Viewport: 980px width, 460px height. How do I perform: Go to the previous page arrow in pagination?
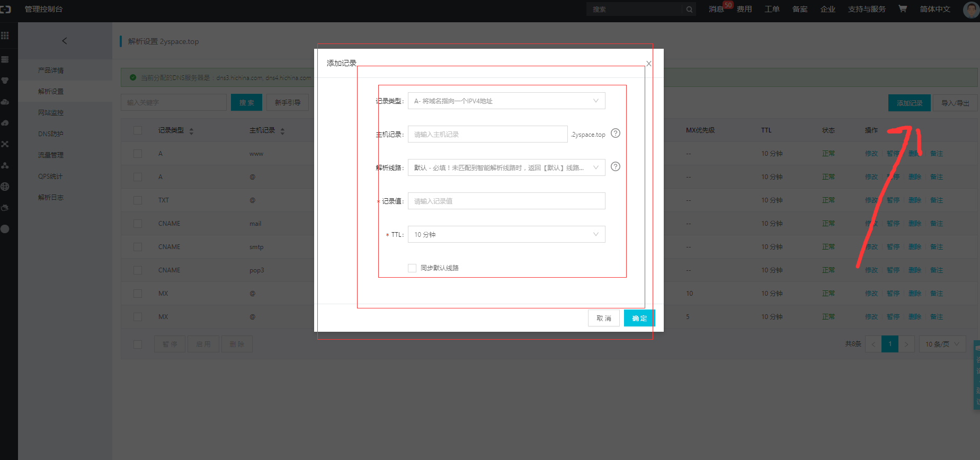[874, 344]
